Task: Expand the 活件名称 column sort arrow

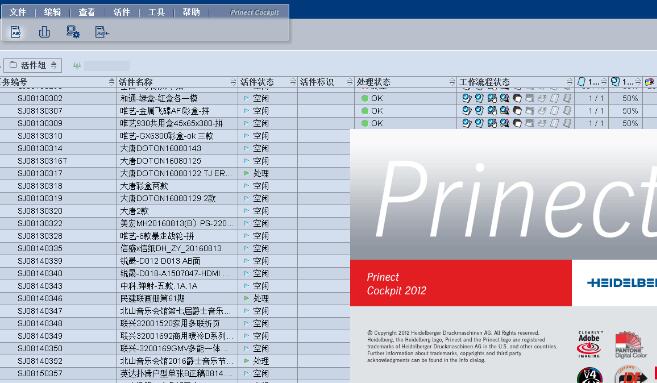Action: (x=233, y=82)
